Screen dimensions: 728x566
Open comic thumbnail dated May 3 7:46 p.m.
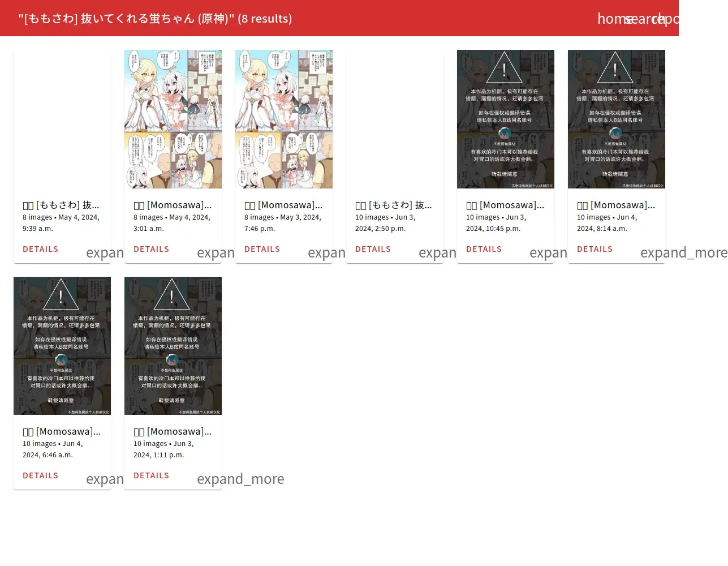coord(284,119)
